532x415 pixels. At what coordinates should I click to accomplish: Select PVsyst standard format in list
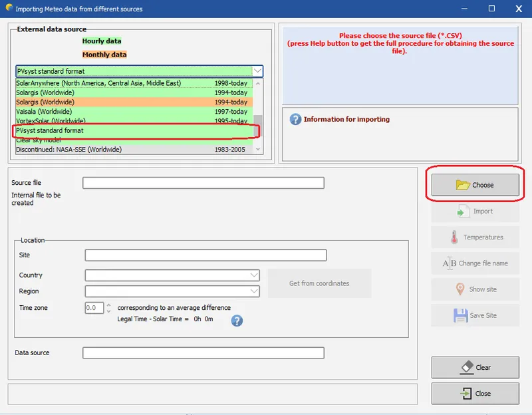(134, 130)
